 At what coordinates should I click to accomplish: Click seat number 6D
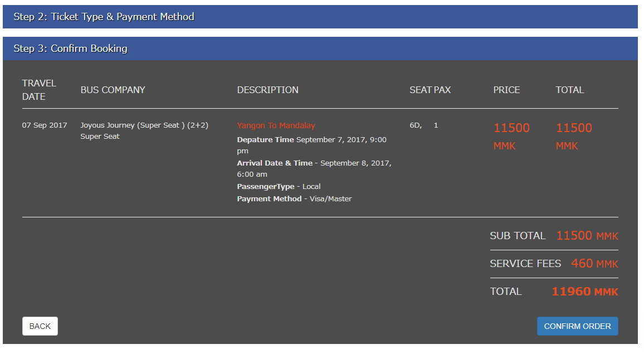(x=415, y=125)
